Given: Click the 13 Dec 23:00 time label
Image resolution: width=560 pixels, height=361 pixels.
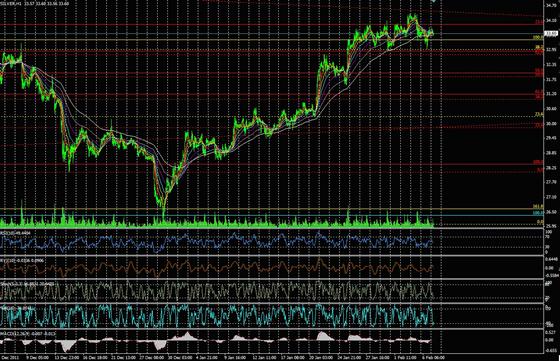Looking at the screenshot, I should click(x=66, y=357).
